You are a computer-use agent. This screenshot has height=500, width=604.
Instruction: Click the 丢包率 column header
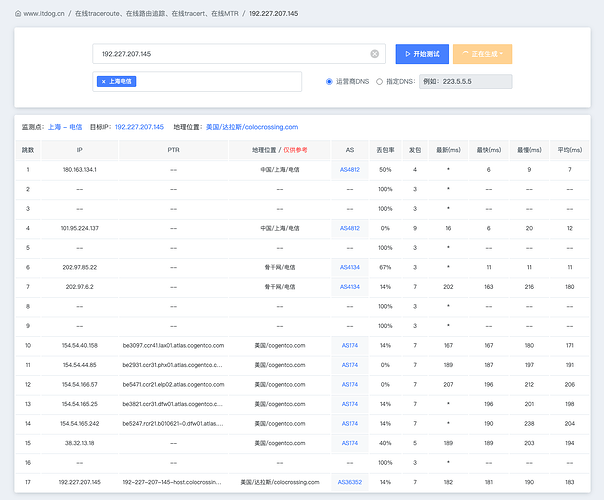385,150
